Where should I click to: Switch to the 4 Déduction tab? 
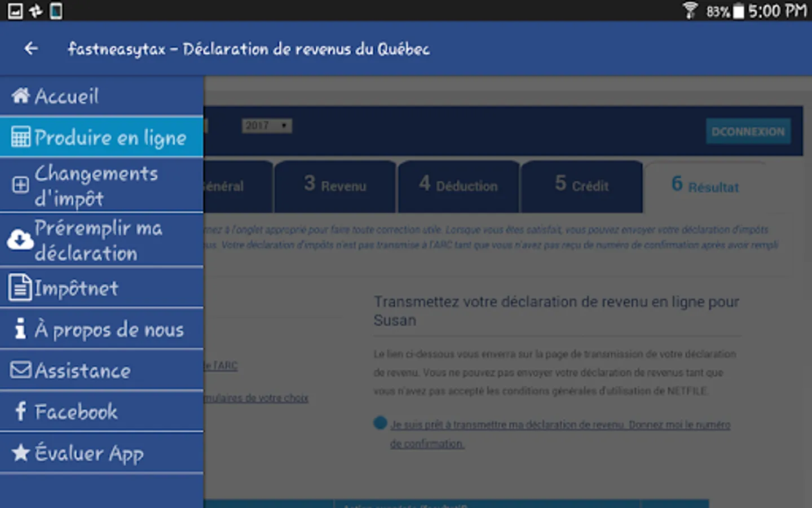click(458, 186)
